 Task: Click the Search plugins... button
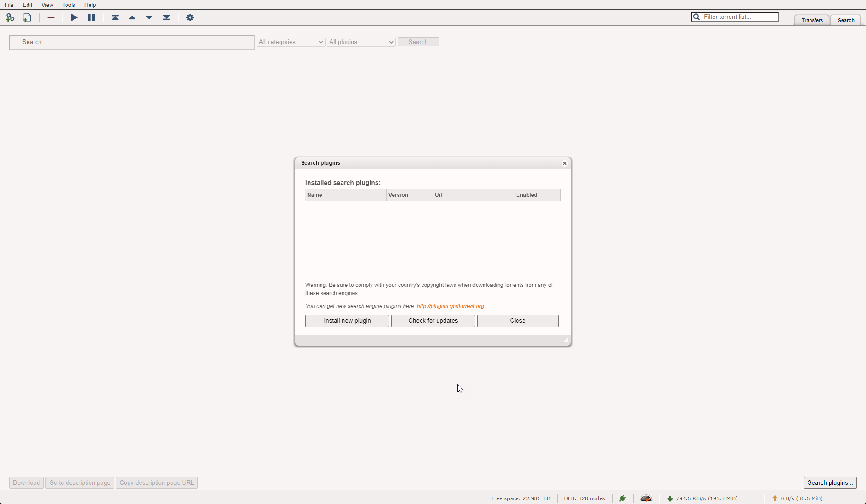(830, 482)
